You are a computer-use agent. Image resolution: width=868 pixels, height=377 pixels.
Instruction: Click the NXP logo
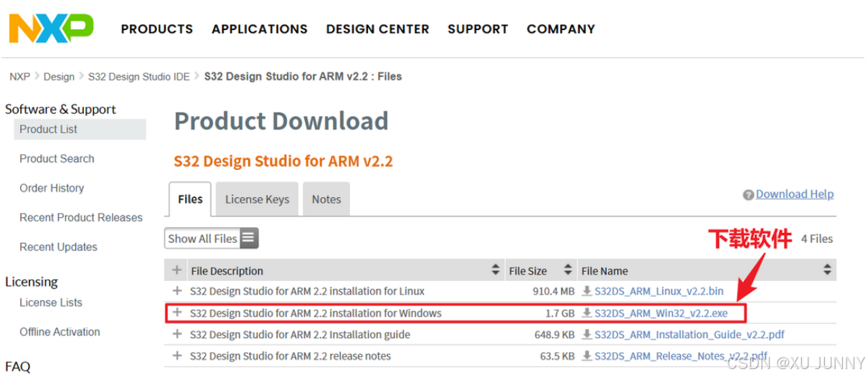51,29
